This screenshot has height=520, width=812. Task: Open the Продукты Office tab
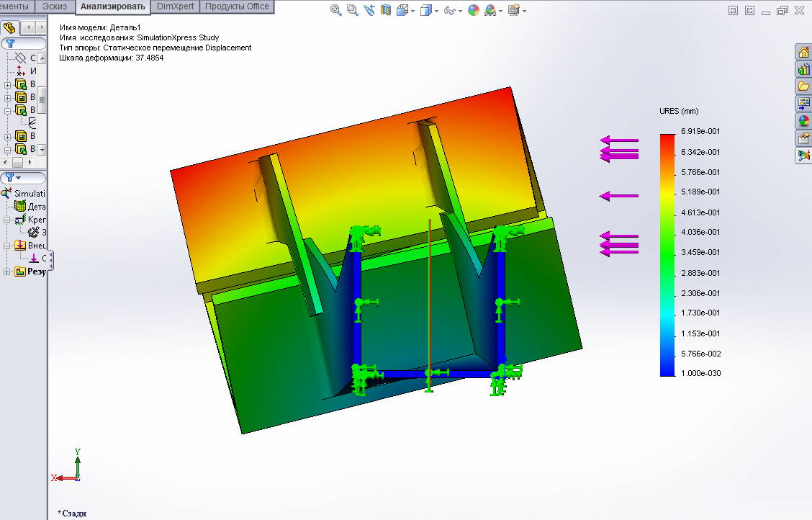point(237,6)
